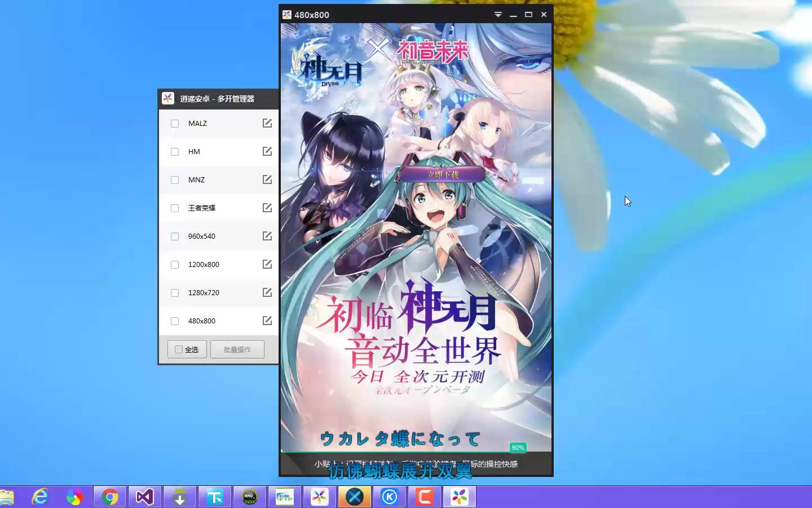Screen dimensions: 812x508
Task: Tick the 480x800 checkbox in the list
Action: (175, 321)
